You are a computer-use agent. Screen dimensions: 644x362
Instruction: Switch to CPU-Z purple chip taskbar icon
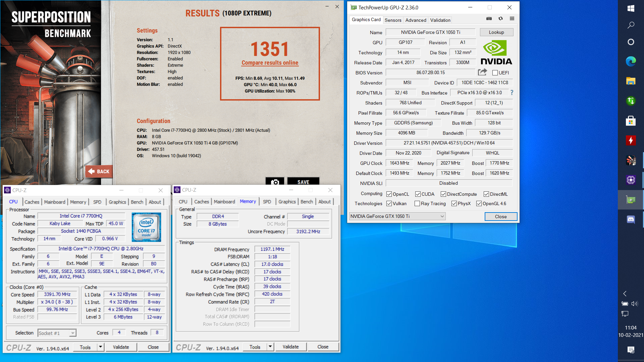coord(631,180)
